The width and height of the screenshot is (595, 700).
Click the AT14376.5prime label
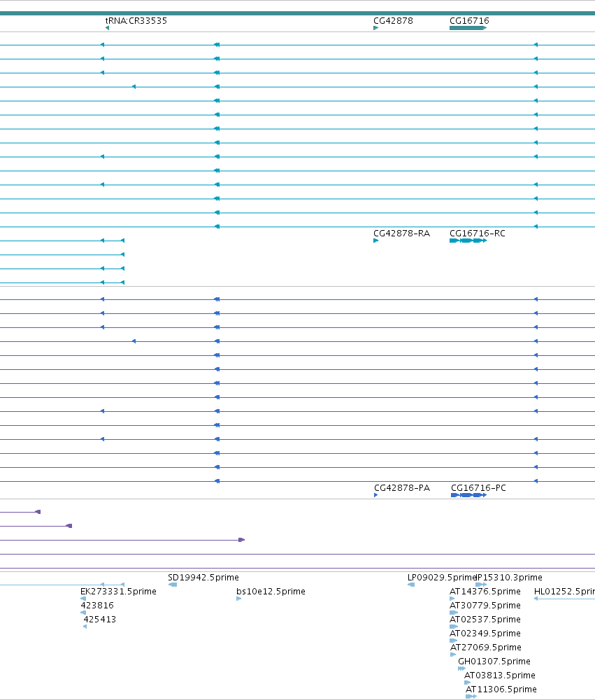click(x=485, y=591)
